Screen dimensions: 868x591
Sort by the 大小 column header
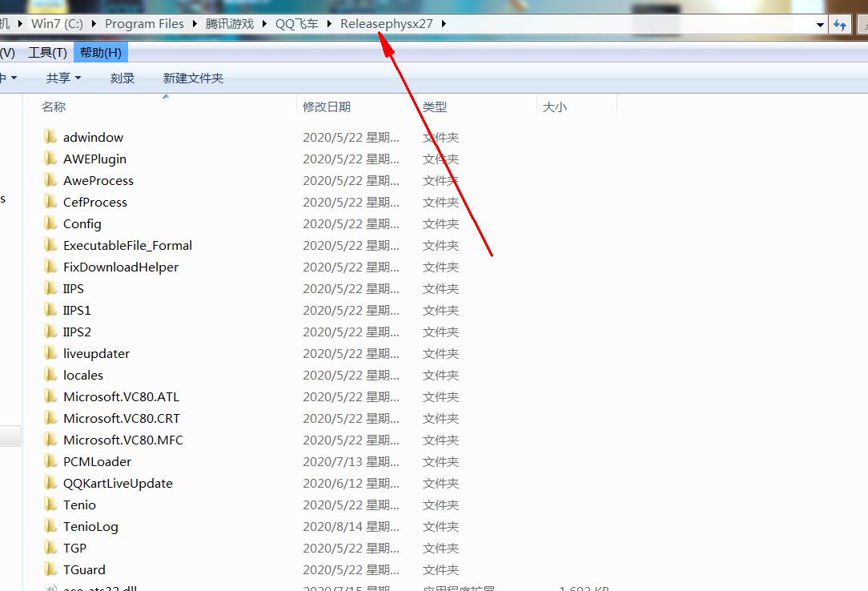555,107
